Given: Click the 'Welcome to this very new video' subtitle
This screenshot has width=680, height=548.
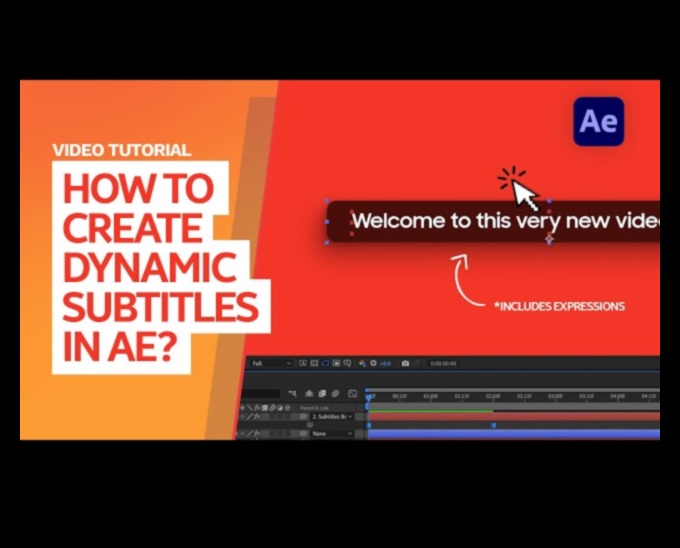Looking at the screenshot, I should click(505, 221).
